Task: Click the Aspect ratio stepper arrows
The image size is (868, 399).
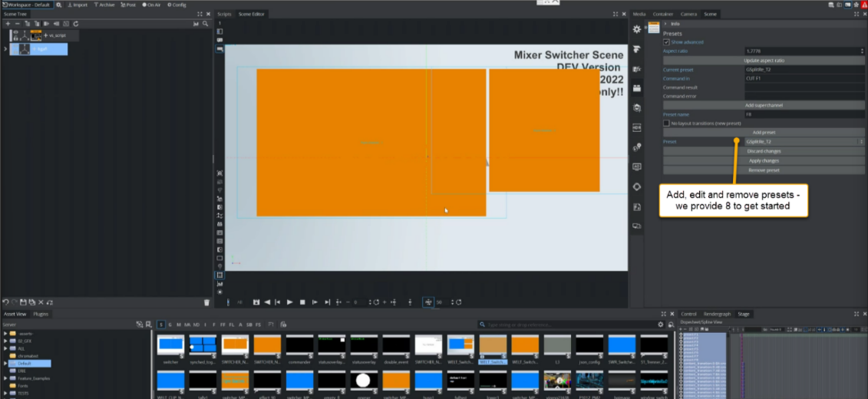Action: pyautogui.click(x=863, y=51)
